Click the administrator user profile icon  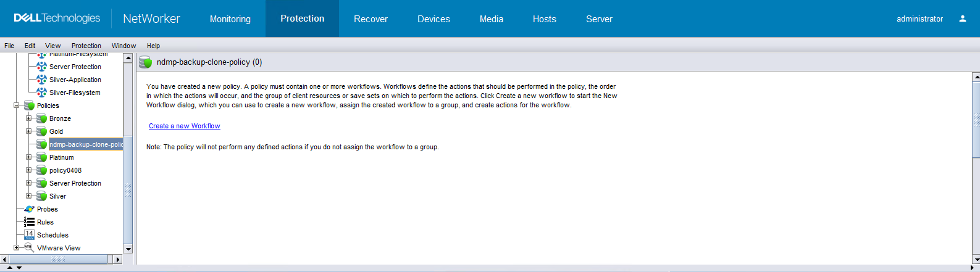[x=962, y=19]
